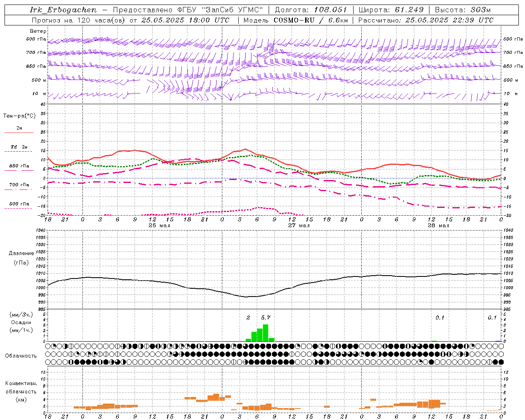
Task: Click the Ветер panel label
Action: coord(38,31)
